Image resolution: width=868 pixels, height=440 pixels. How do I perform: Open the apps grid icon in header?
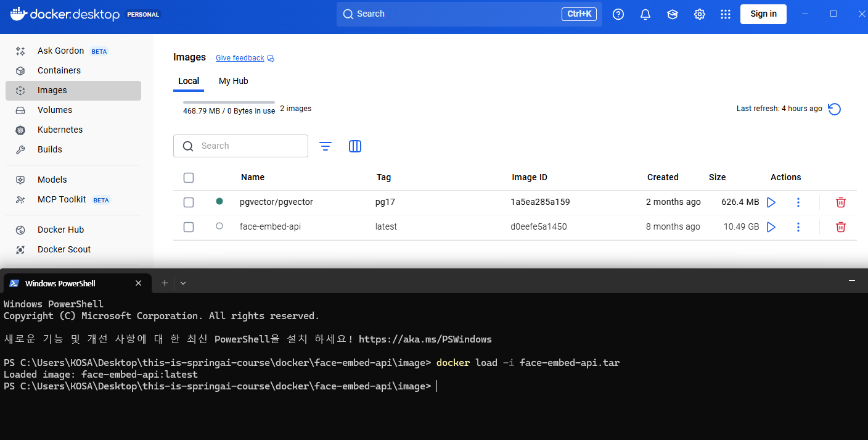726,14
